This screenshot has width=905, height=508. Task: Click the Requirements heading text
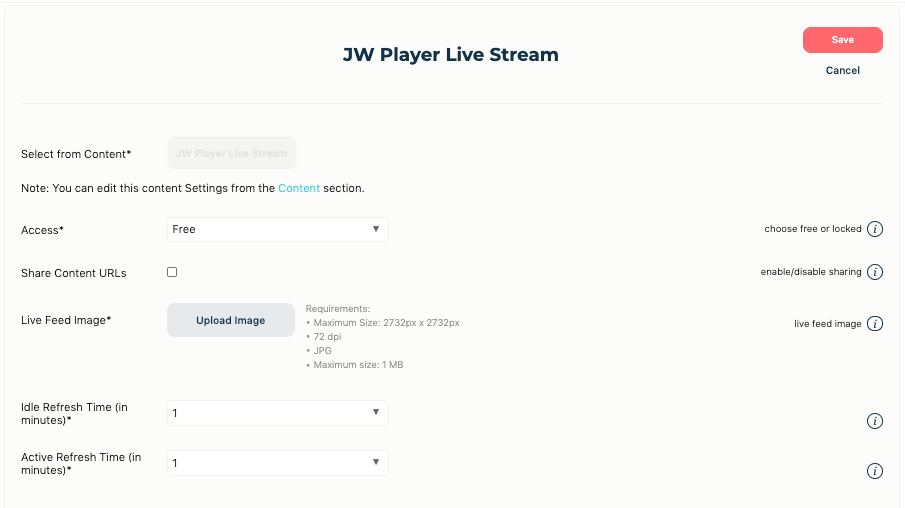coord(338,309)
